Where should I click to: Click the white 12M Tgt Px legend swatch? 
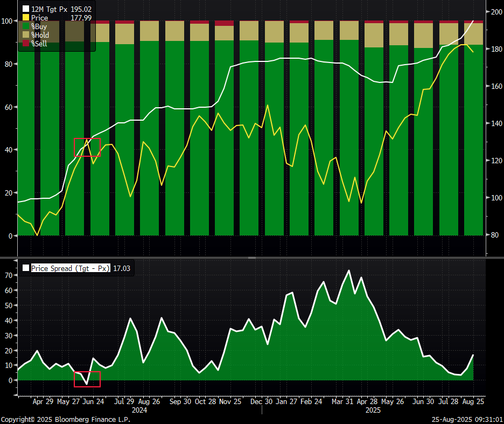pyautogui.click(x=26, y=9)
